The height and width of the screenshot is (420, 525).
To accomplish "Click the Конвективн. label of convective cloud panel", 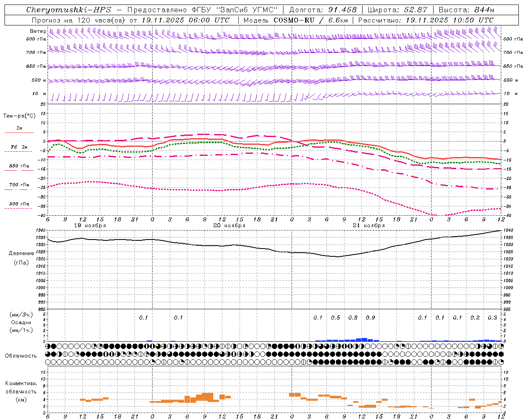I will tap(21, 383).
